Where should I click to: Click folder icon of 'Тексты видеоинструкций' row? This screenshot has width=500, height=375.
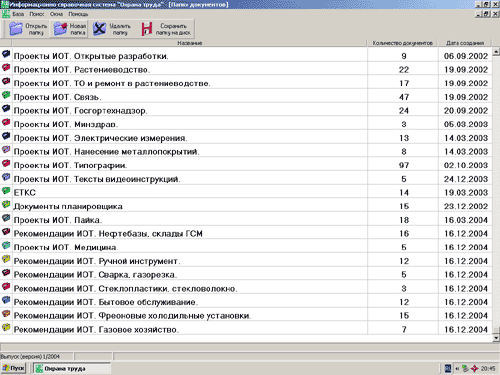click(6, 177)
